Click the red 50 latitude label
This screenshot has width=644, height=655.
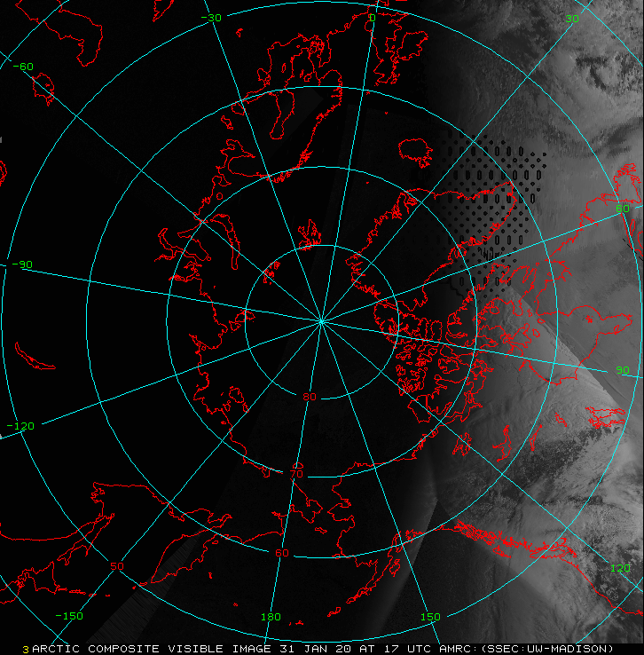(117, 566)
